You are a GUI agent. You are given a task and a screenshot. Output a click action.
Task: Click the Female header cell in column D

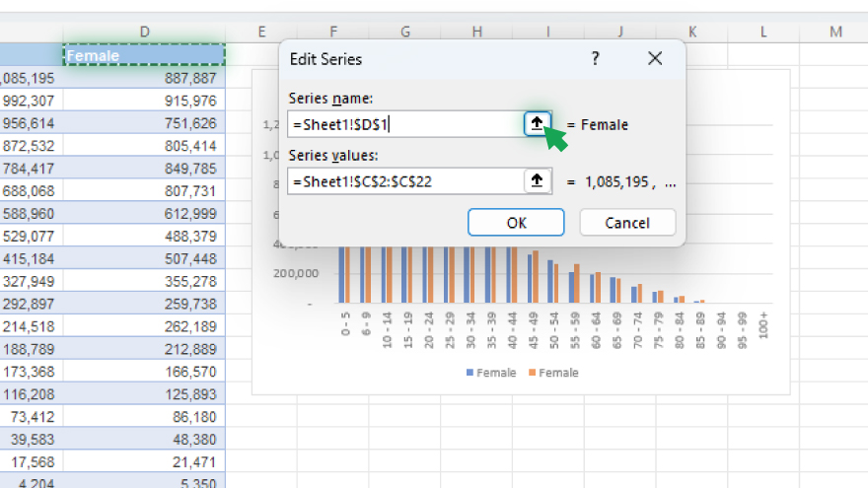point(145,55)
